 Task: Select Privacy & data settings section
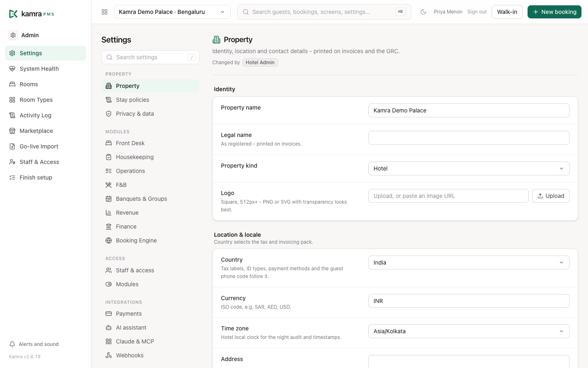pos(150,114)
